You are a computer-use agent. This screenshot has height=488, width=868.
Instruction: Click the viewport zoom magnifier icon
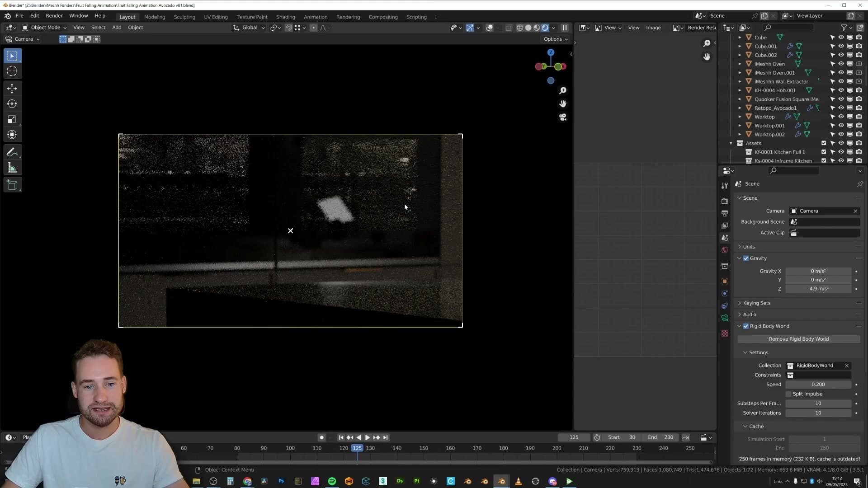[x=563, y=91]
